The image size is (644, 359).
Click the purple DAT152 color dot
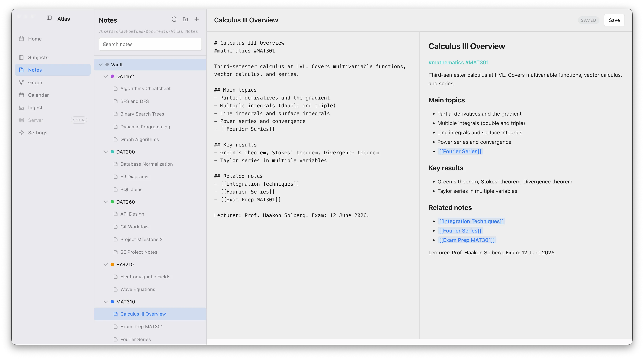click(112, 76)
